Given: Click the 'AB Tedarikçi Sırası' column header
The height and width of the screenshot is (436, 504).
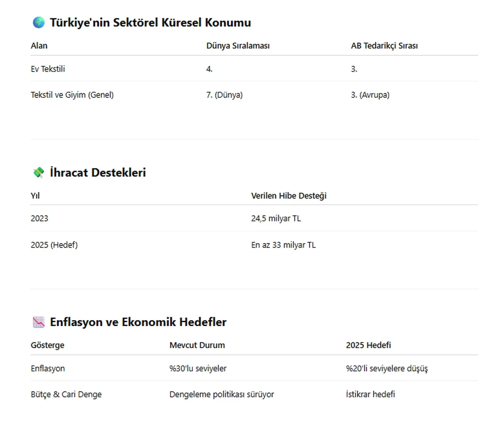Looking at the screenshot, I should pos(384,46).
